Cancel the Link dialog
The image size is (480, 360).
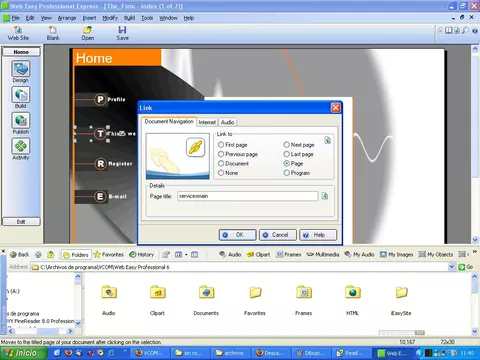pos(278,235)
